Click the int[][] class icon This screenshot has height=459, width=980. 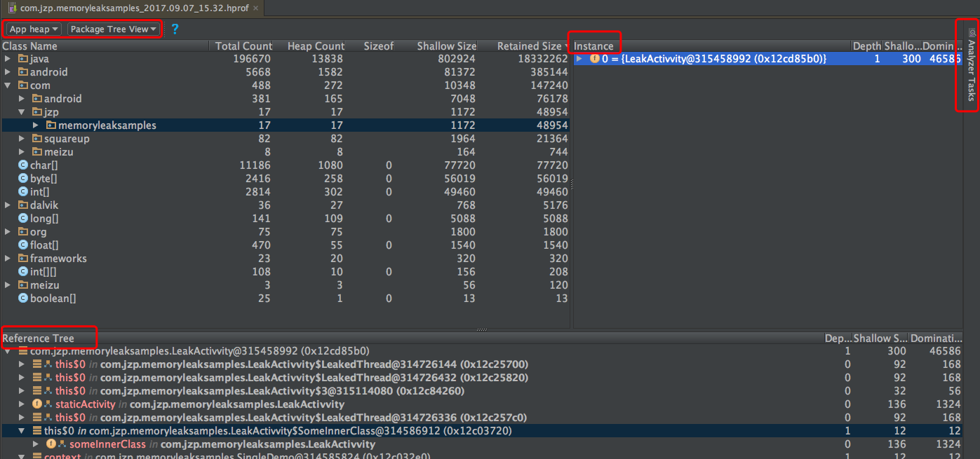click(x=22, y=272)
